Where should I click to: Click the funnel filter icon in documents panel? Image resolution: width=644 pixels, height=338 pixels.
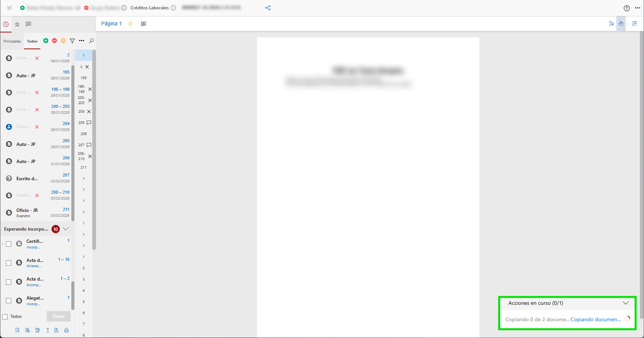(72, 41)
